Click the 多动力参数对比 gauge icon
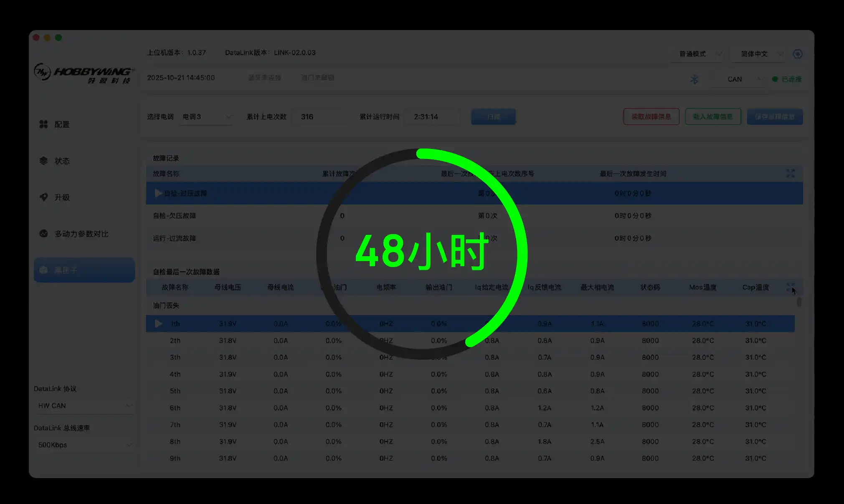The width and height of the screenshot is (844, 504). pos(43,234)
